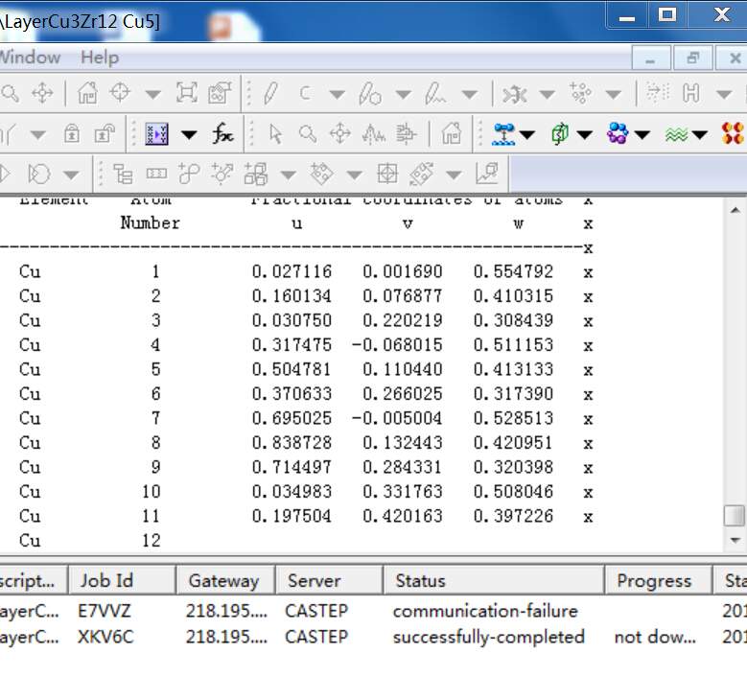Click the framed crosshair icon in third toolbar

tap(387, 174)
